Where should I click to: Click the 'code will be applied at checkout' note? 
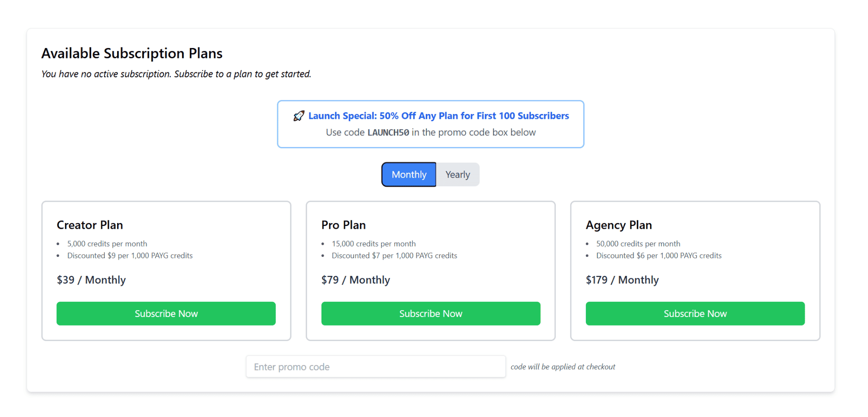tap(563, 367)
